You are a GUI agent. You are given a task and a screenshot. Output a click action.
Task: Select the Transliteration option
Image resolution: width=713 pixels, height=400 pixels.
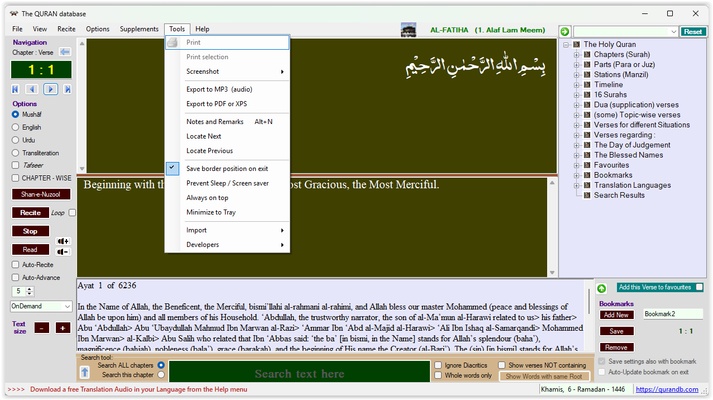[15, 153]
